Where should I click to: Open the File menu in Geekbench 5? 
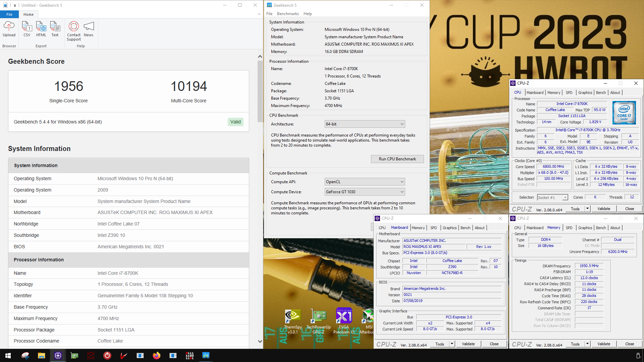tap(269, 14)
